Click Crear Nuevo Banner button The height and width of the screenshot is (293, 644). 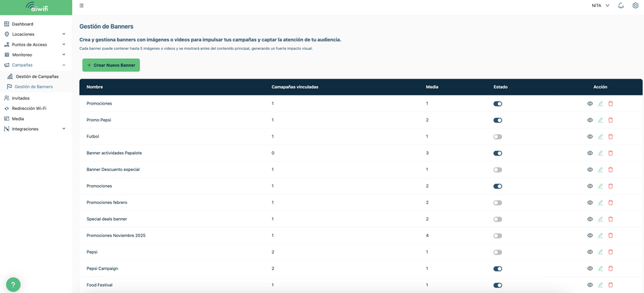[x=111, y=65]
